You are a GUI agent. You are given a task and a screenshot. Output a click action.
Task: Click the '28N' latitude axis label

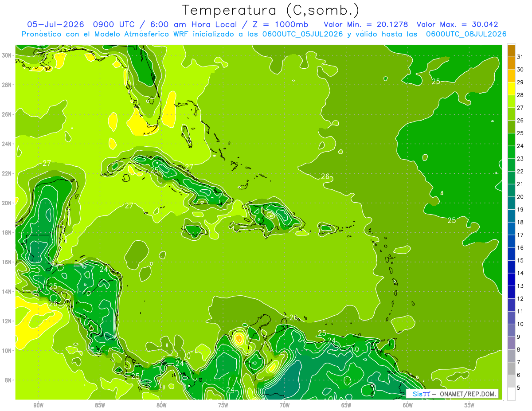tap(7, 85)
